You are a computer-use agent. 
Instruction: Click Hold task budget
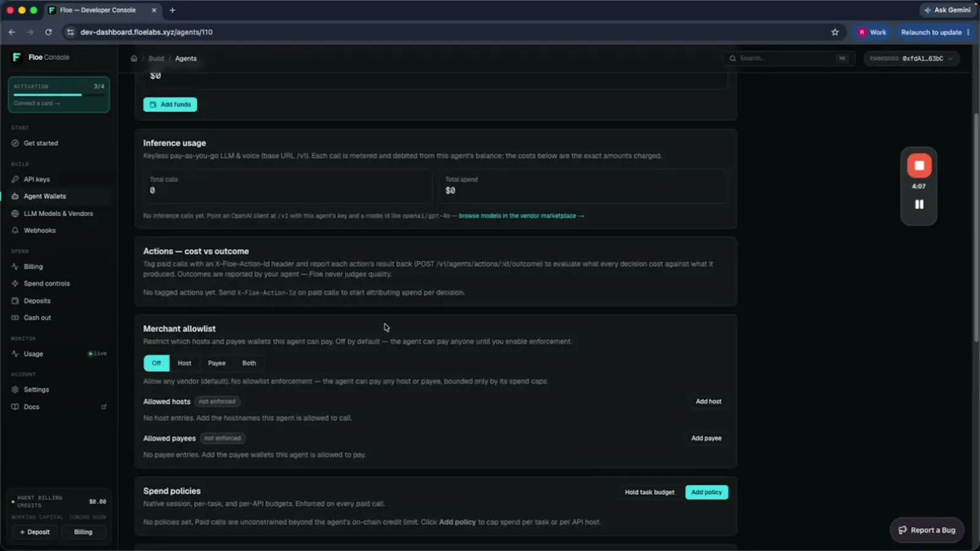(x=649, y=492)
